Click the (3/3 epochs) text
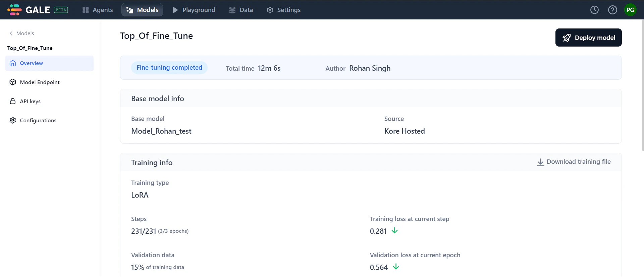This screenshot has width=644, height=277. (173, 231)
